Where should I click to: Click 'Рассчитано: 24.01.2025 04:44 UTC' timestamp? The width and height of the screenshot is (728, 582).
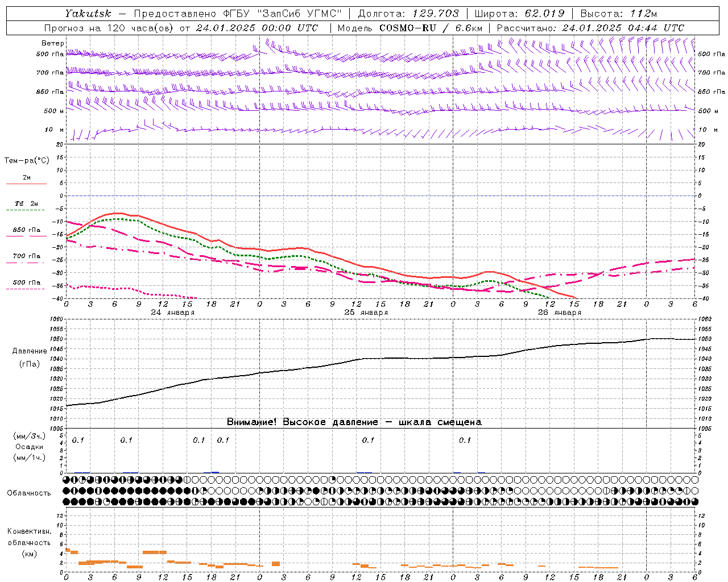590,28
